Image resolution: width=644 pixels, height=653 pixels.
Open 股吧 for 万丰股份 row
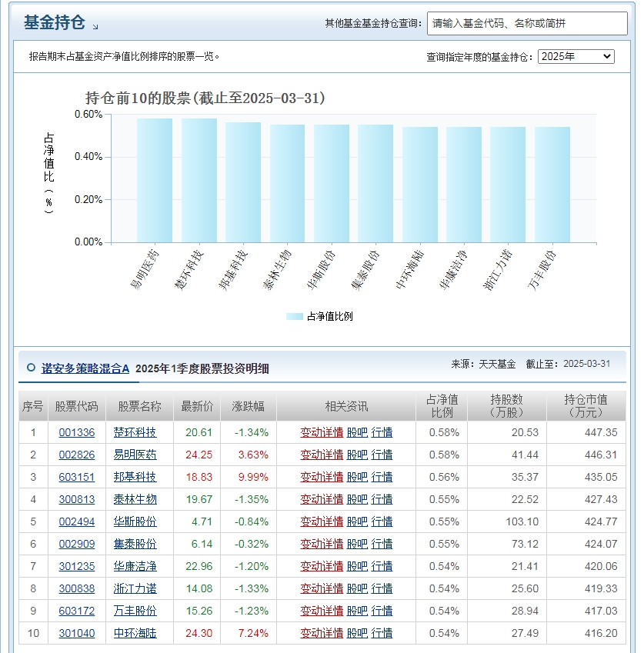tap(358, 611)
